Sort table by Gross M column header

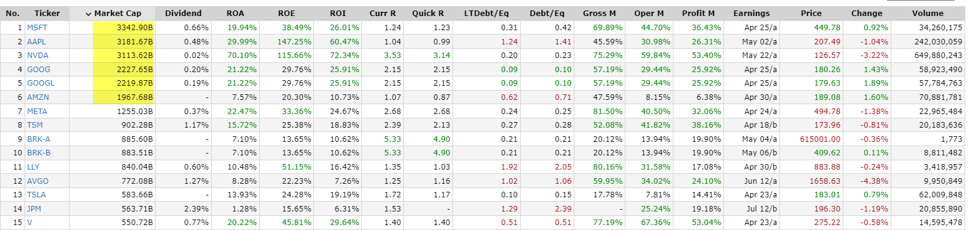[599, 13]
